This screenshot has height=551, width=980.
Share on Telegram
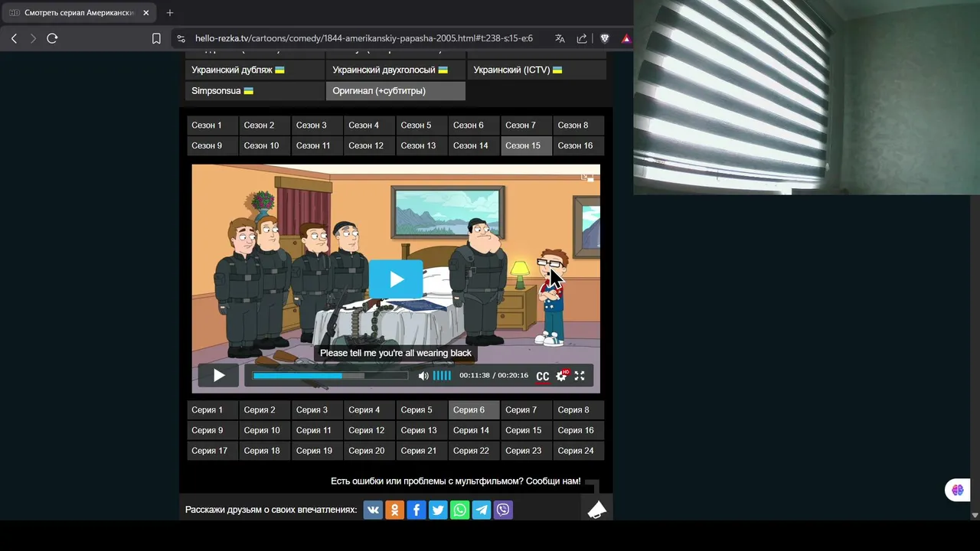click(x=482, y=510)
